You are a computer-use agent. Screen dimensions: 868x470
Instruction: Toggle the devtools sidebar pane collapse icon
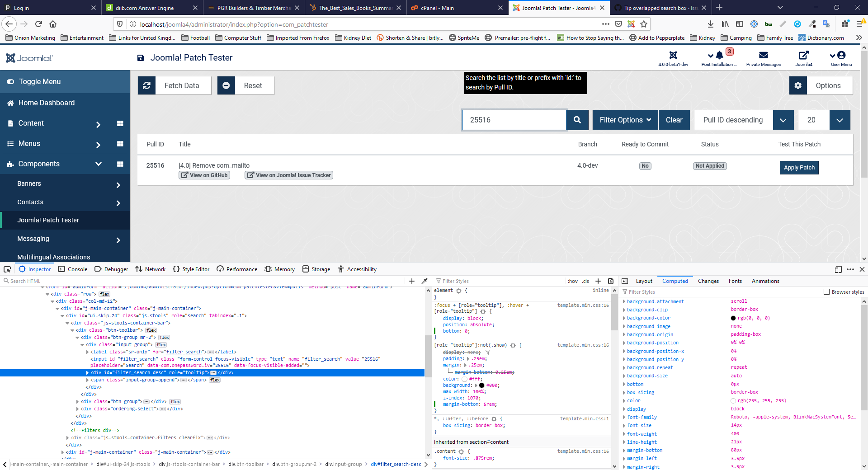click(x=625, y=281)
